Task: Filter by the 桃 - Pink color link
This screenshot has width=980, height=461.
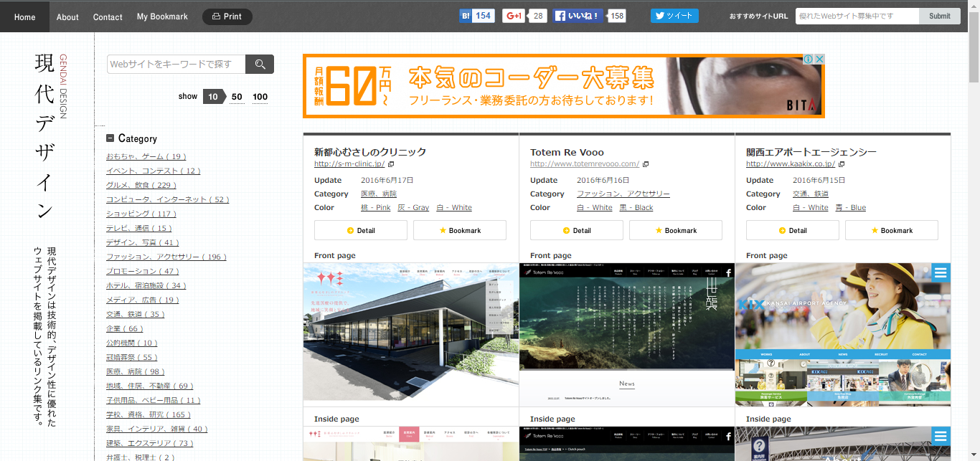Action: 375,208
